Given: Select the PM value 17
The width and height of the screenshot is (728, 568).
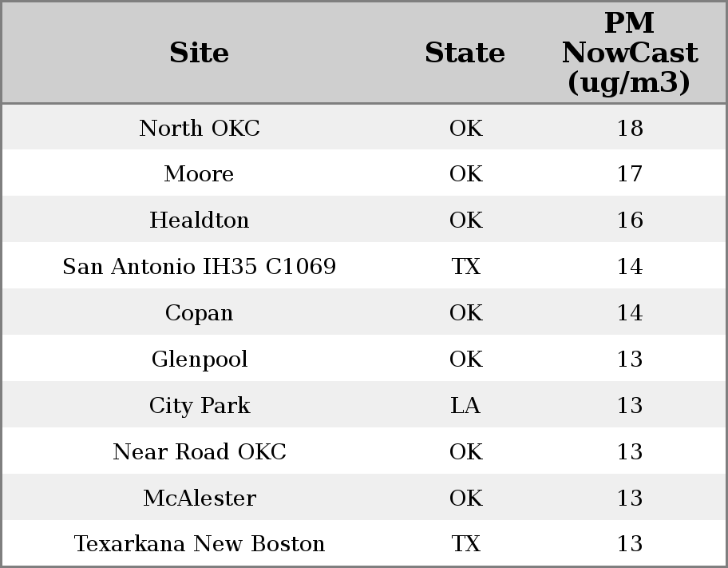Looking at the screenshot, I should [x=629, y=174].
